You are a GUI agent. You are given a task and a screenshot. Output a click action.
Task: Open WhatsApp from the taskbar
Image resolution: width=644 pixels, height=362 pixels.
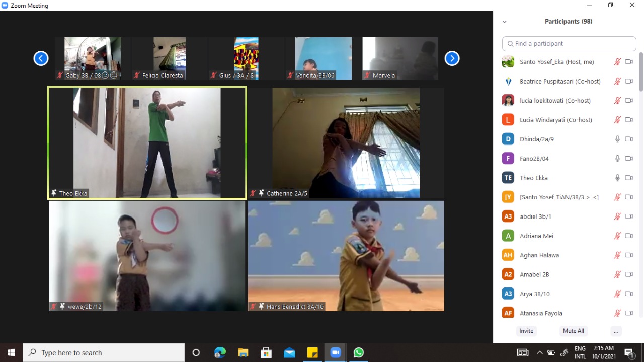click(x=358, y=352)
